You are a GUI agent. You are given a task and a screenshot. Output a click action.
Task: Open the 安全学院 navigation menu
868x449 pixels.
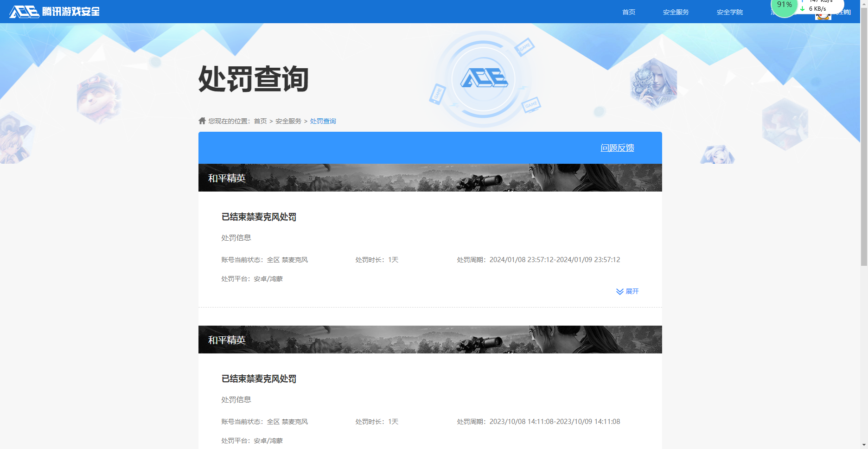click(x=729, y=12)
